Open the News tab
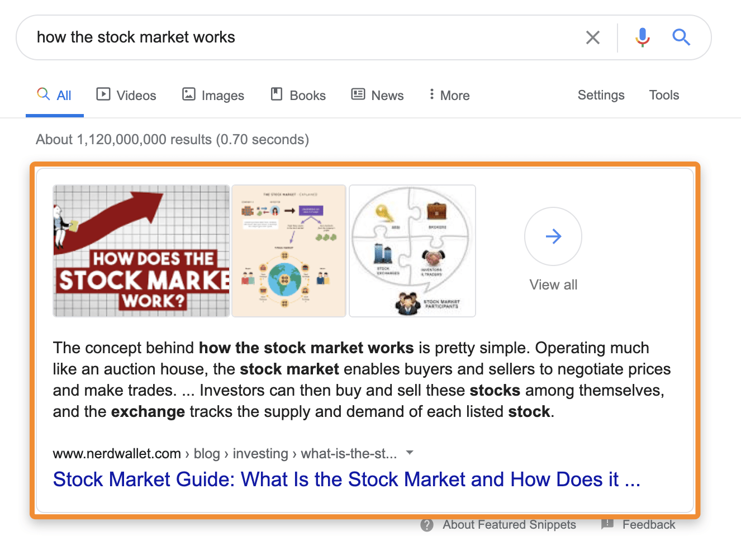The image size is (741, 560). (x=377, y=95)
